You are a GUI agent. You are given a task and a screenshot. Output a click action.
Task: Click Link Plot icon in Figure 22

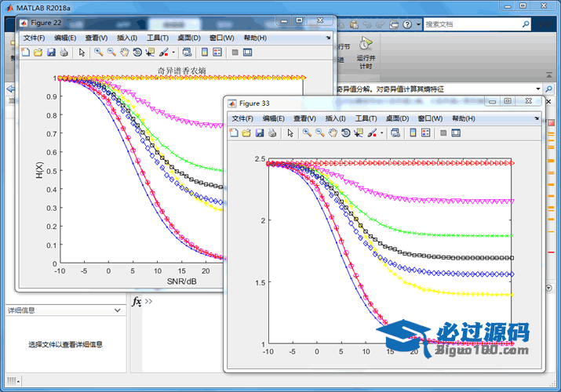tap(187, 53)
